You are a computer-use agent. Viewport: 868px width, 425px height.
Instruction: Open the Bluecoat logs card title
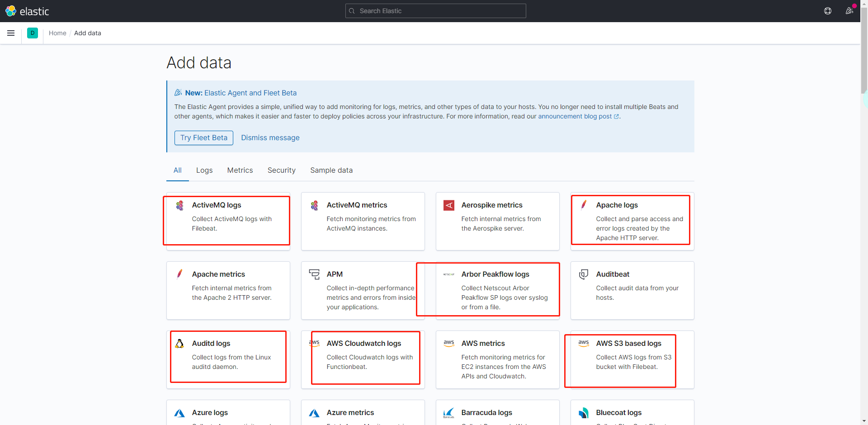pos(619,412)
